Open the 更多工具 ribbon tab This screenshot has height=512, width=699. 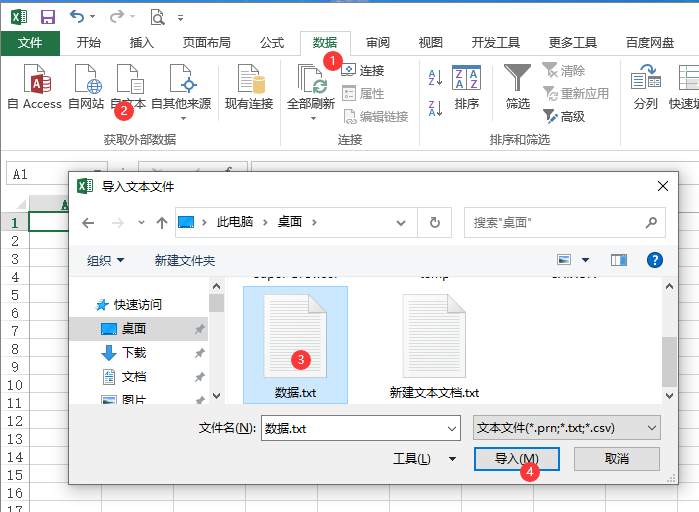pos(572,43)
